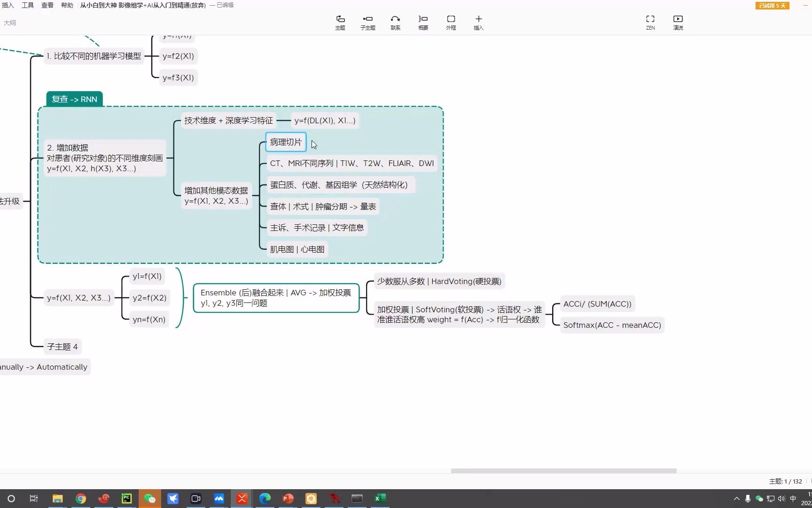Open File Explorer from the taskbar
Screen dimensions: 812x508
pyautogui.click(x=58, y=499)
